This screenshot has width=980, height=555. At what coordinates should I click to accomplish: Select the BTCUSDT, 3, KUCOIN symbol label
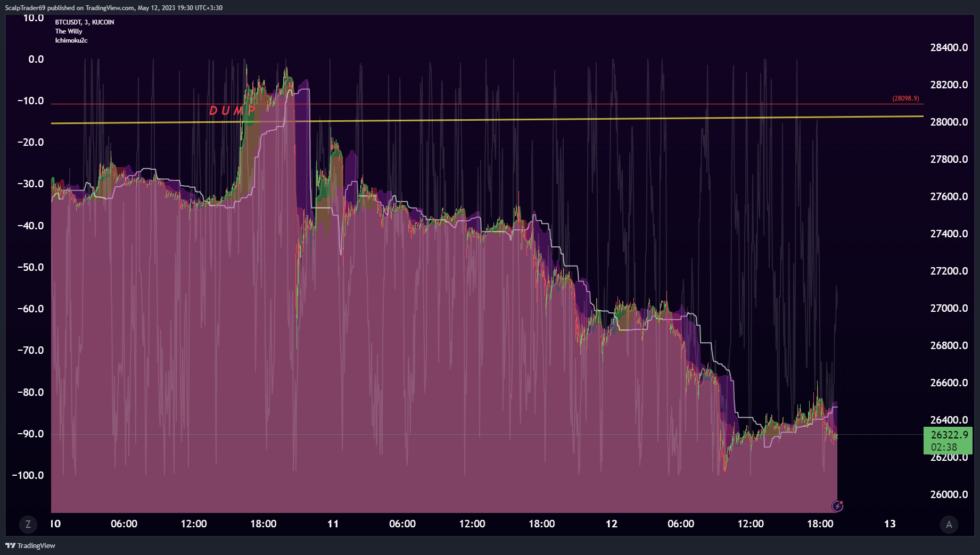click(x=85, y=22)
